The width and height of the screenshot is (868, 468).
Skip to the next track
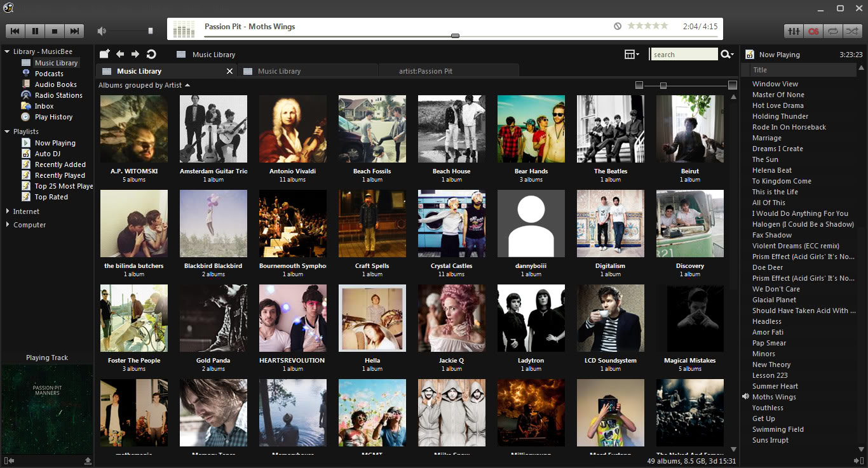74,30
